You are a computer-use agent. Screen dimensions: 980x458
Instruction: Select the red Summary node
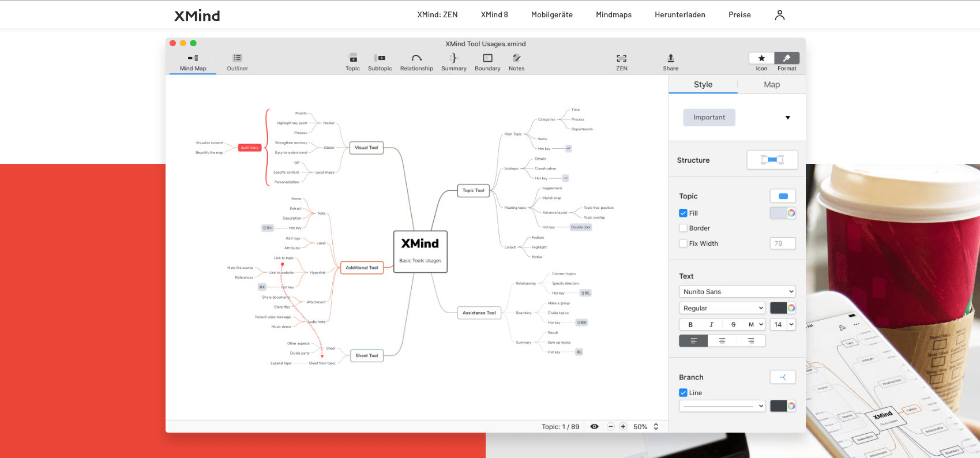point(250,148)
